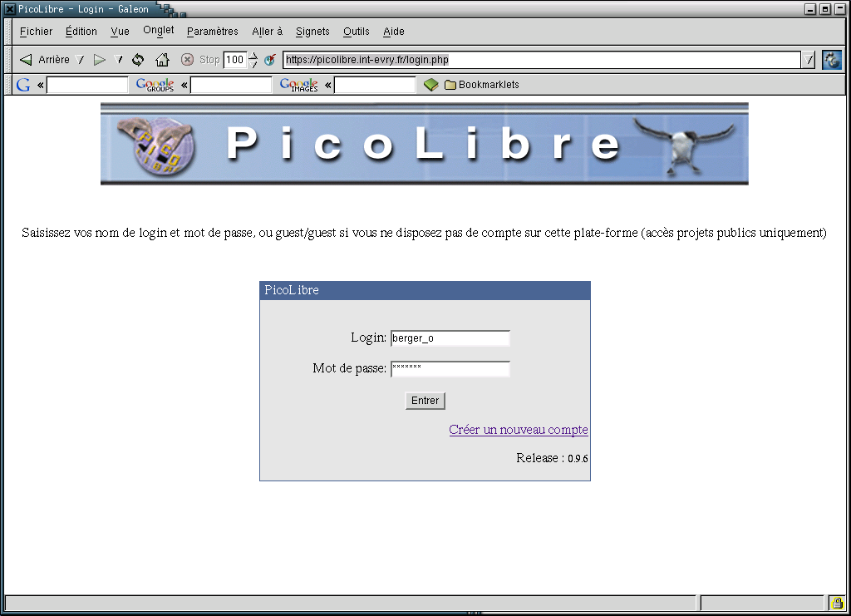Open the Aller à menu
Image resolution: width=851 pixels, height=616 pixels.
pyautogui.click(x=267, y=32)
